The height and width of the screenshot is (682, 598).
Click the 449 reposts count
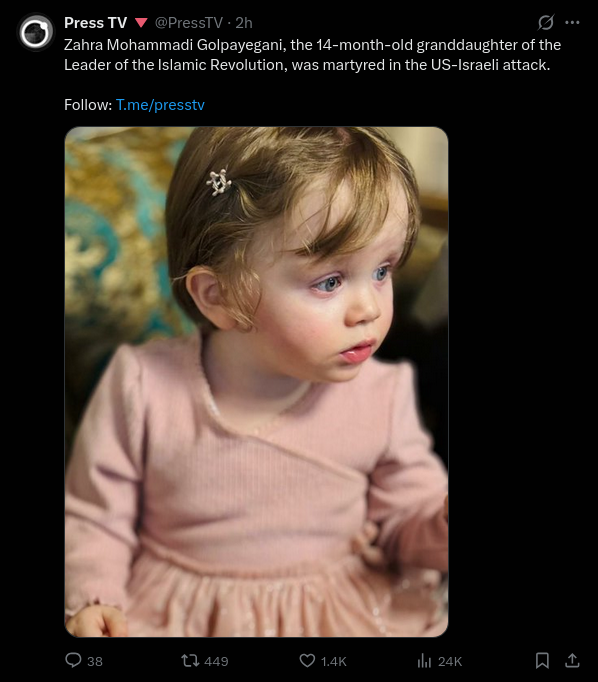point(216,662)
